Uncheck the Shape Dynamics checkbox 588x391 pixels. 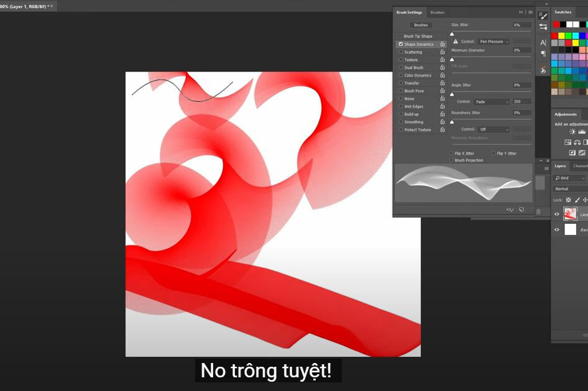tap(400, 44)
